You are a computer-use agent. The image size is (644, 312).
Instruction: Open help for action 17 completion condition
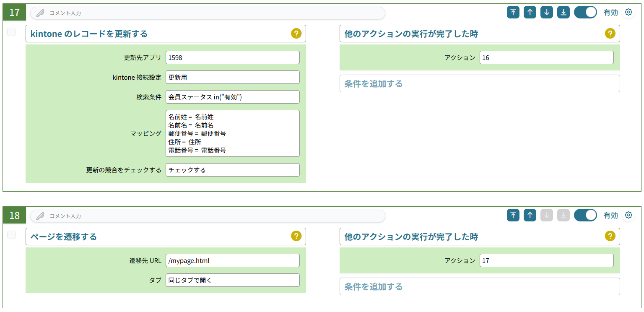pyautogui.click(x=610, y=34)
